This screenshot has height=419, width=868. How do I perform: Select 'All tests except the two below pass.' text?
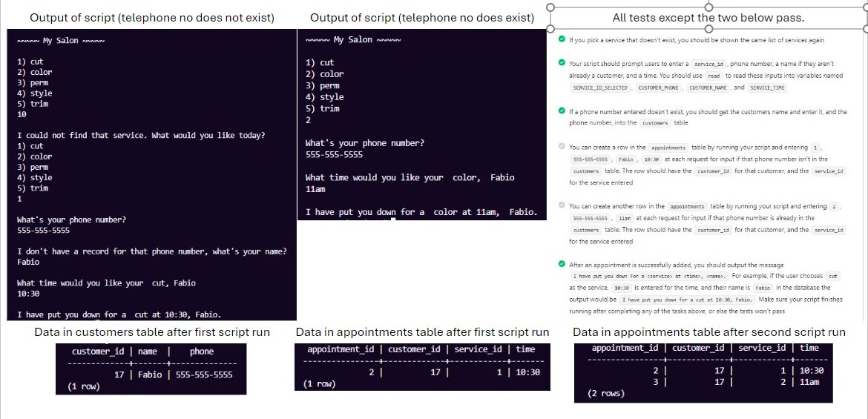tap(708, 19)
